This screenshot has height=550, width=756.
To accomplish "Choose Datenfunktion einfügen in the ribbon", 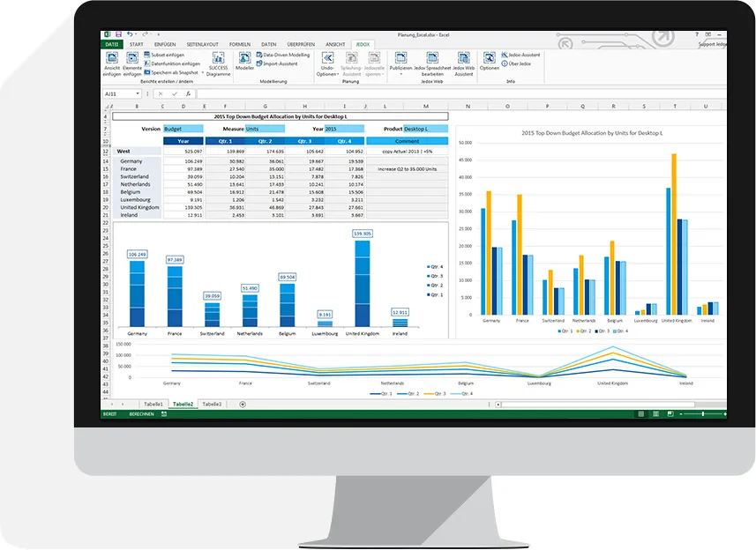I will pyautogui.click(x=172, y=63).
